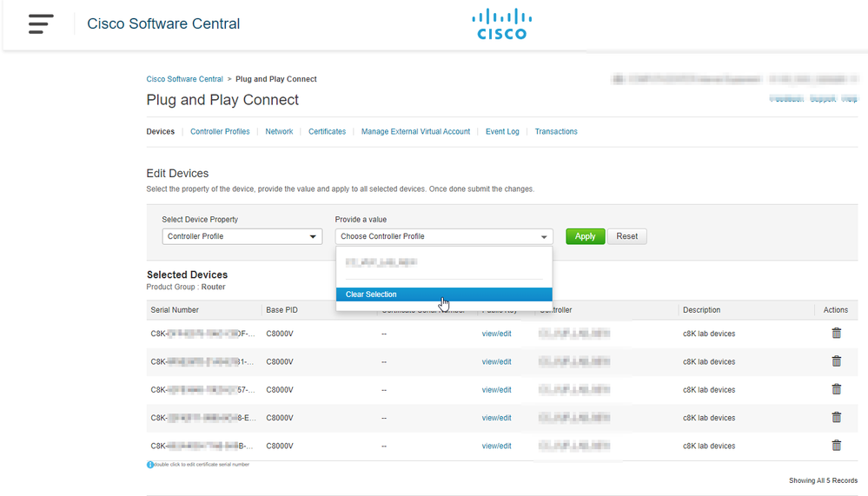Image resolution: width=868 pixels, height=496 pixels.
Task: Open the Select Device Property dropdown
Action: [x=242, y=236]
